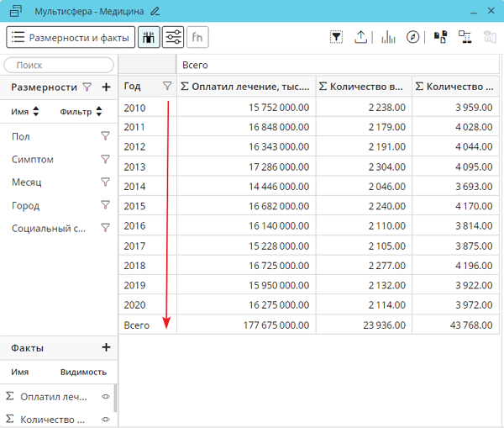Select the Город dimension in list
504x428 pixels.
pos(26,205)
